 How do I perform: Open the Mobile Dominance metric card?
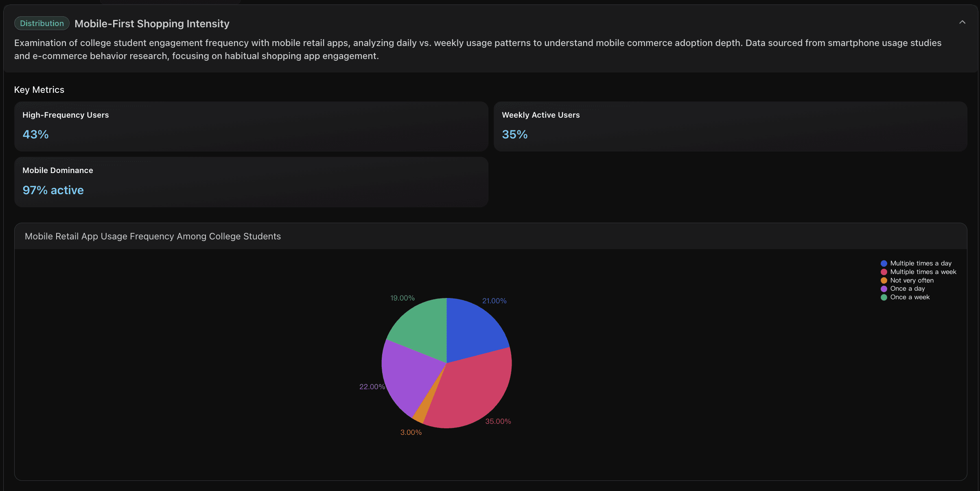(251, 182)
